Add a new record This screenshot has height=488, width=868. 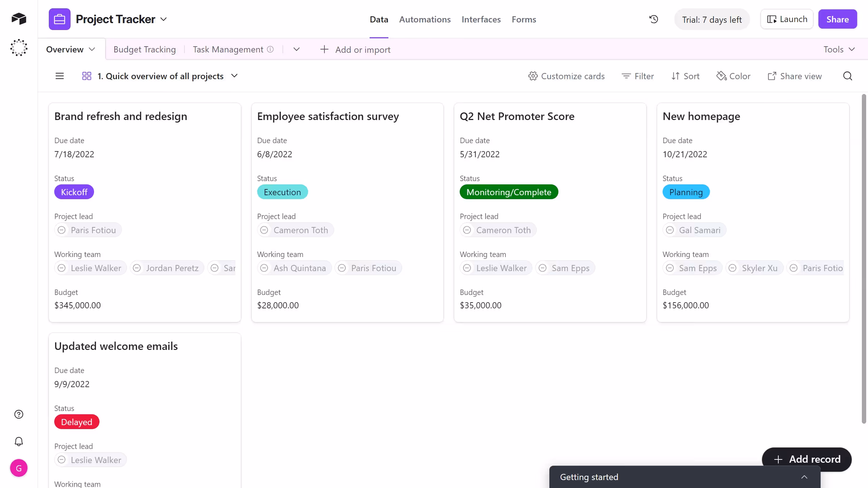click(806, 459)
